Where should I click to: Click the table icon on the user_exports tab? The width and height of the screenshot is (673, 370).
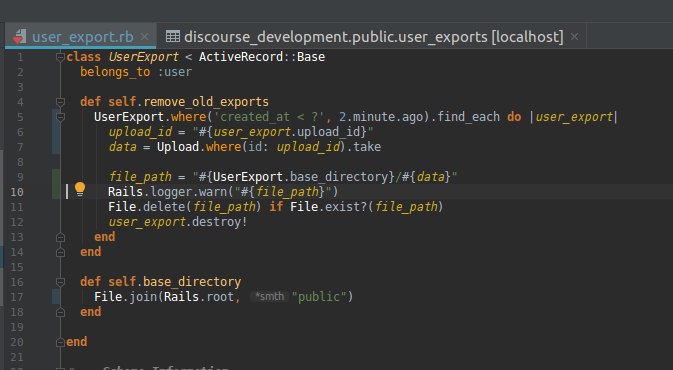[173, 36]
